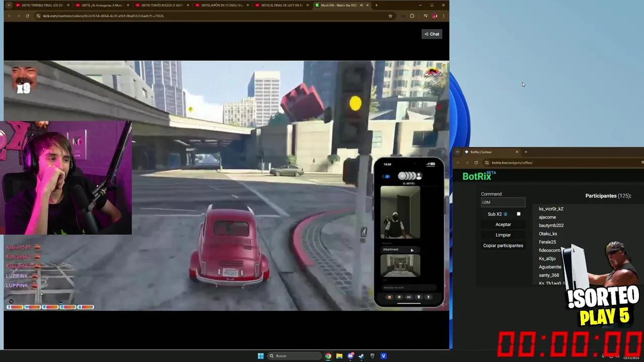The image size is (644, 362).
Task: Open the tab search dropdown in the Kick window
Action: (x=9, y=5)
